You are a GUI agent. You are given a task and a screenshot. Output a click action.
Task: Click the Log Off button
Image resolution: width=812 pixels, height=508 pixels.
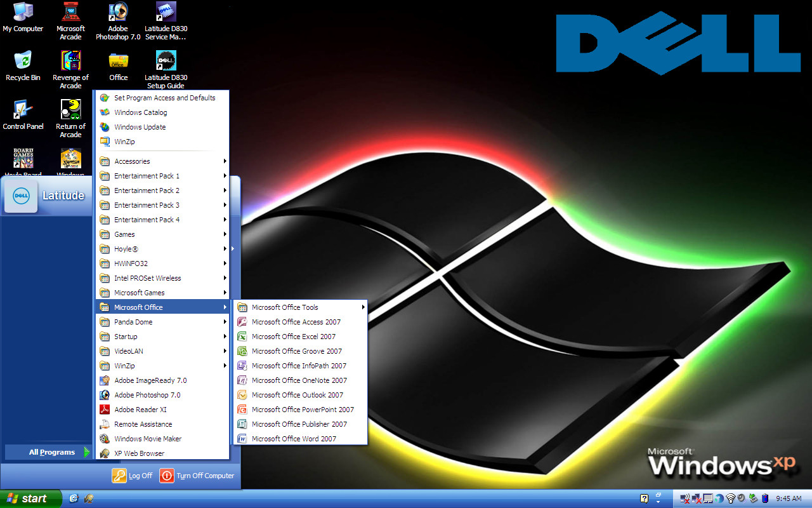coord(133,475)
